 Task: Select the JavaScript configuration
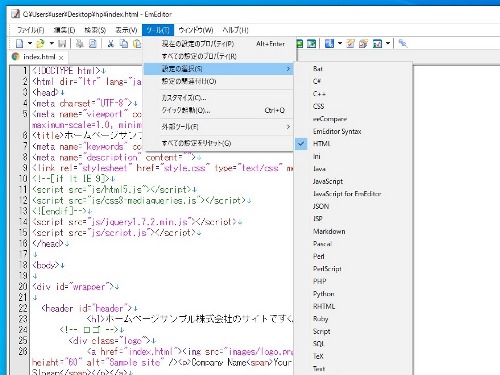(353, 181)
